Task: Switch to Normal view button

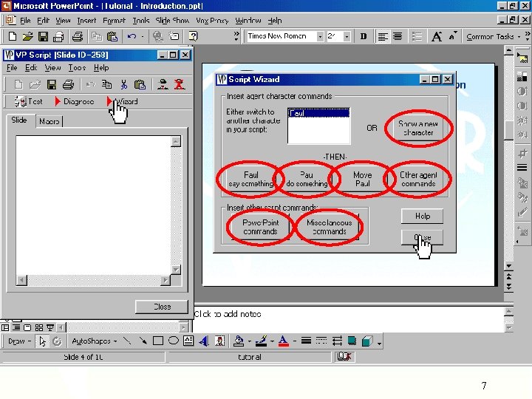Action: (5, 327)
